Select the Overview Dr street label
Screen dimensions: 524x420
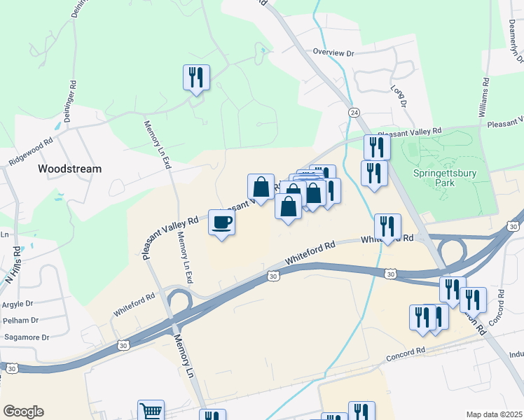point(333,52)
